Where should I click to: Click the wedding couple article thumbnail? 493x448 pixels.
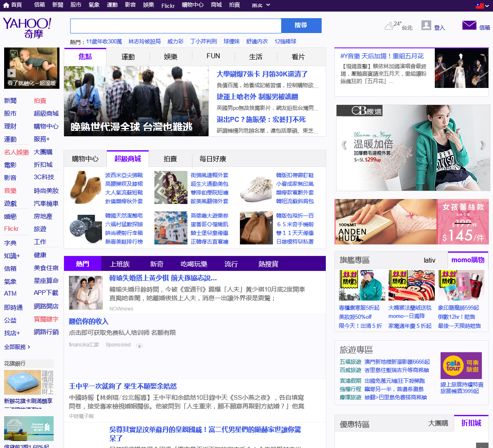pos(86,293)
